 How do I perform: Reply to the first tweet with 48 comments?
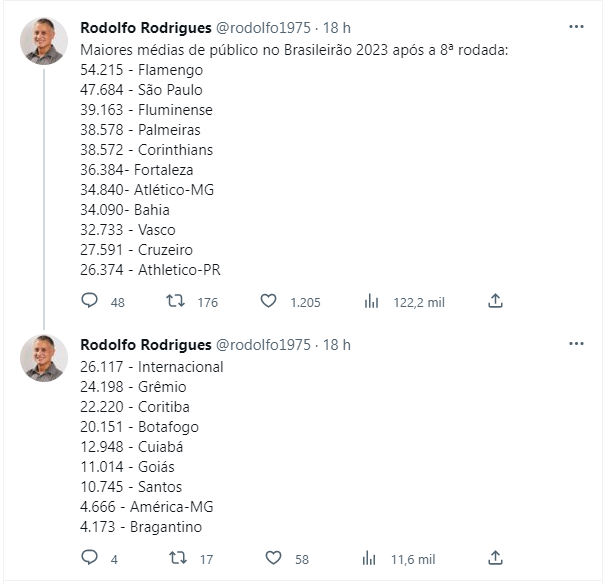point(90,300)
